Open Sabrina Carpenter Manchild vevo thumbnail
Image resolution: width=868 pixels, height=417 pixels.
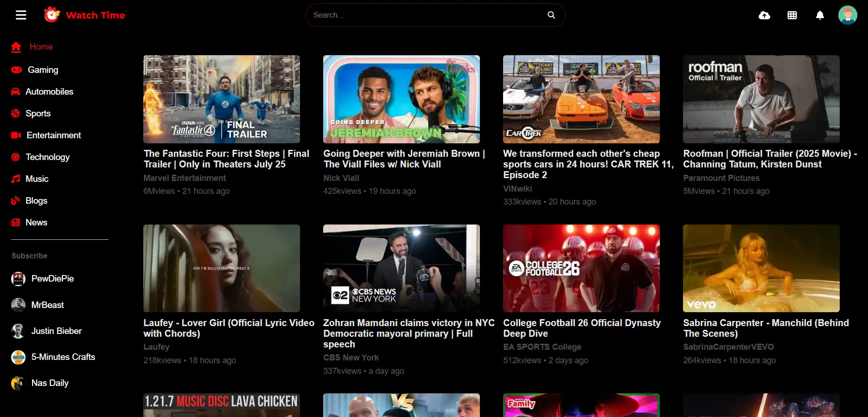point(761,268)
